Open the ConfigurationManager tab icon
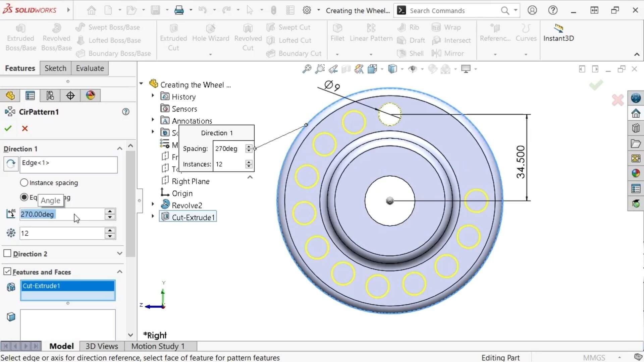The height and width of the screenshot is (362, 644). 50,96
